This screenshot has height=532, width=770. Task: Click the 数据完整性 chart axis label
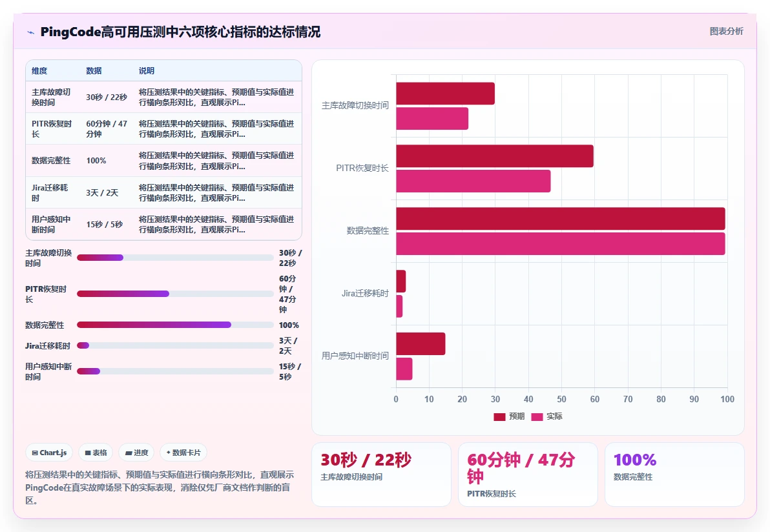tap(368, 230)
